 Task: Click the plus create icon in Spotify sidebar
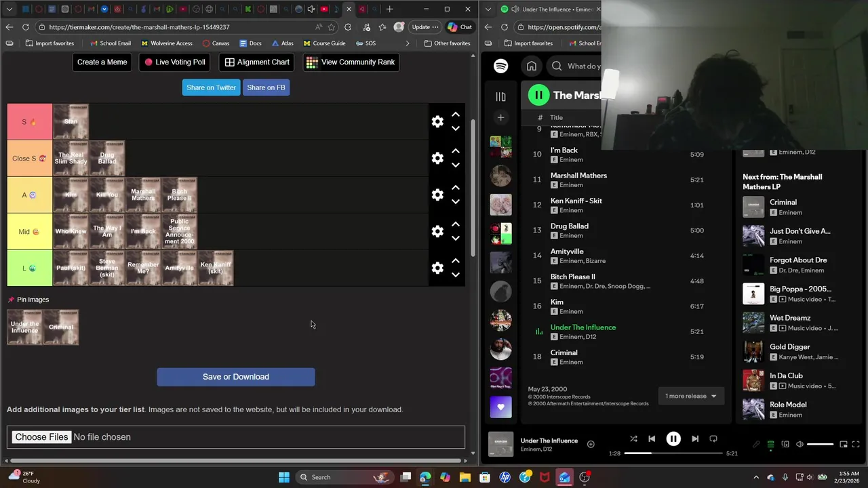point(500,117)
